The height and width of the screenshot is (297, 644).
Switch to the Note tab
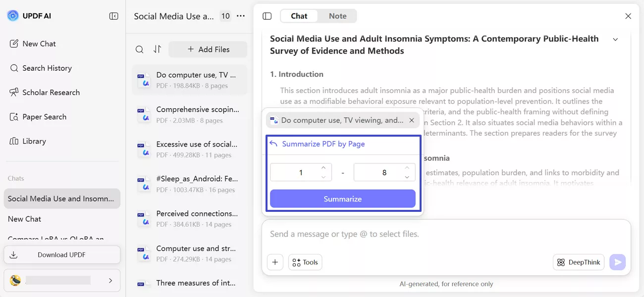337,16
